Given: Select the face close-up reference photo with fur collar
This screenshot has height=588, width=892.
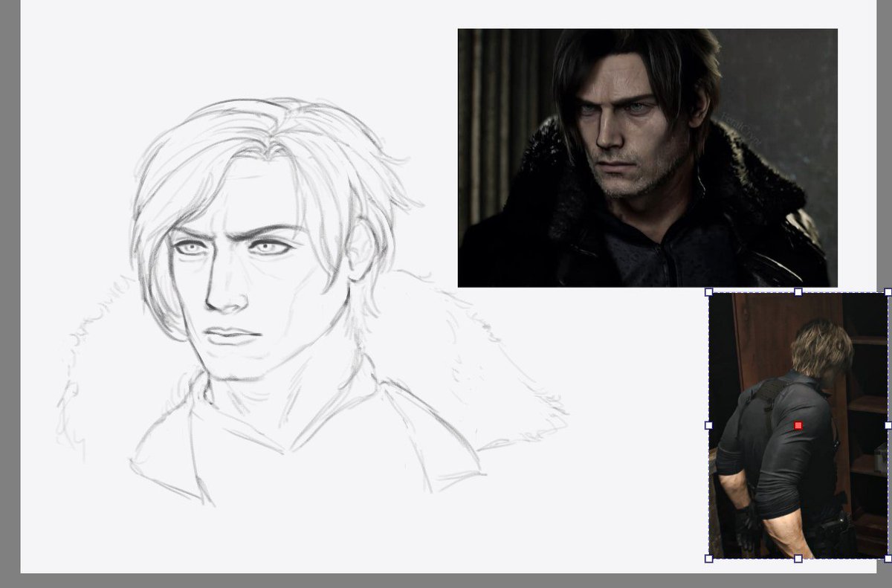Looking at the screenshot, I should (x=647, y=158).
